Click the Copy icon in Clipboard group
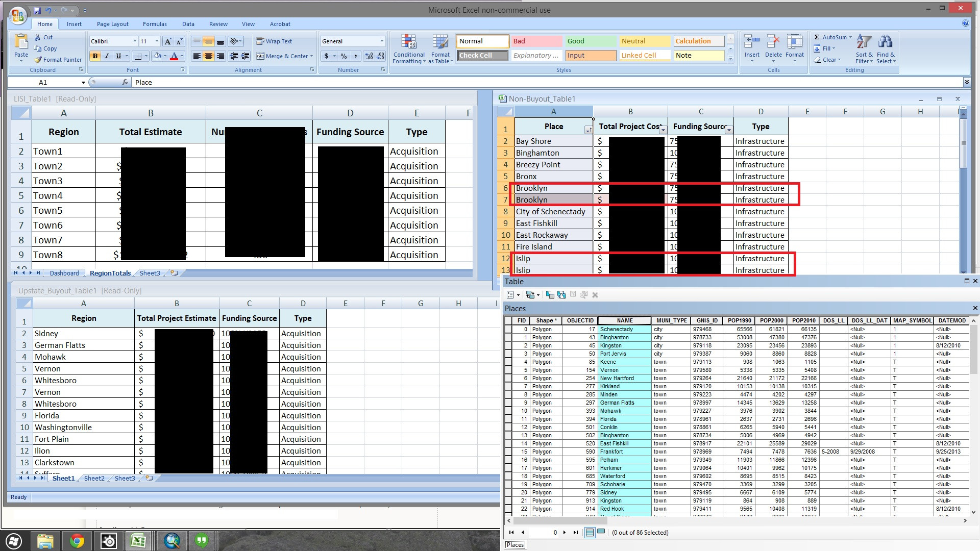The height and width of the screenshot is (551, 980). [x=38, y=48]
